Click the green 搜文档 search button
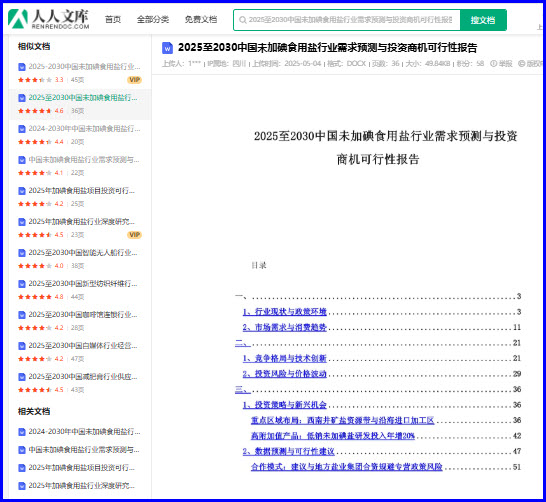 point(483,20)
